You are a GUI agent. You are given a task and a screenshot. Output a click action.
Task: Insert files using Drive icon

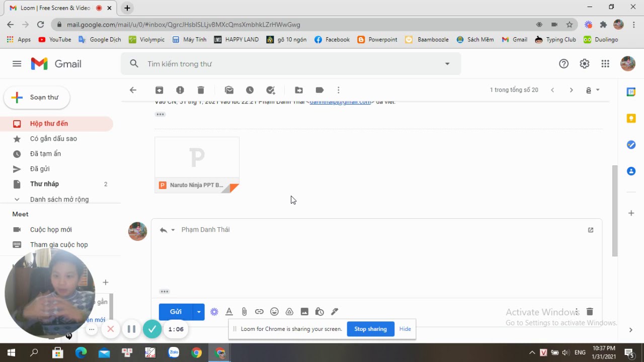click(x=289, y=312)
